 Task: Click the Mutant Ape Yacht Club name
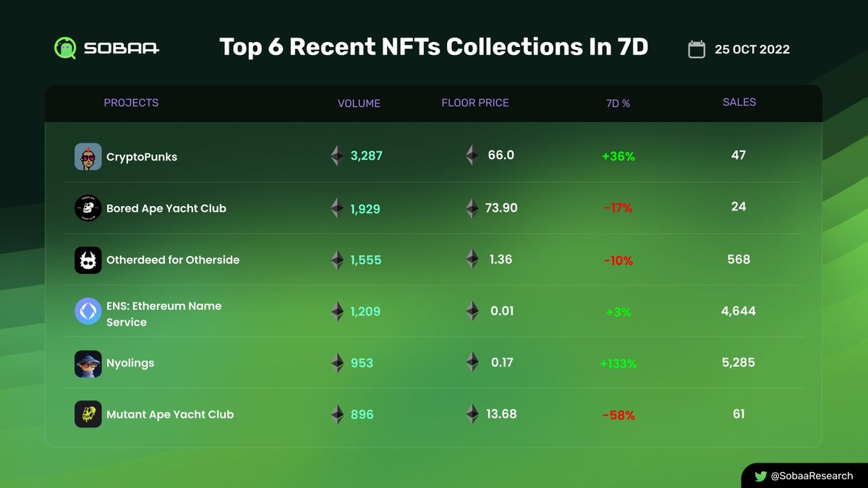(170, 414)
